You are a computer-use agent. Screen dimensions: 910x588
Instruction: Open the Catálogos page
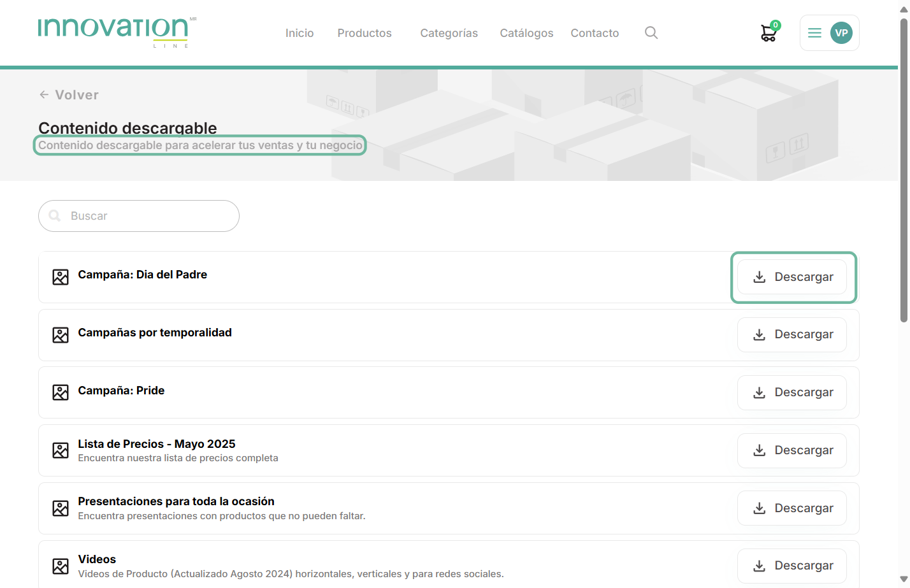coord(526,33)
